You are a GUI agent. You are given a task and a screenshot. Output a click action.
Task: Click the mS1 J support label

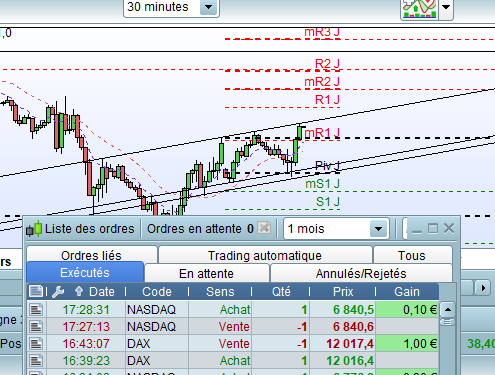(322, 184)
